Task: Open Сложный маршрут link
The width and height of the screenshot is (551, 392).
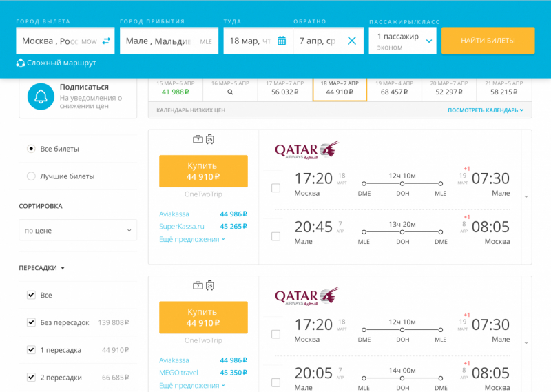Action: click(61, 63)
